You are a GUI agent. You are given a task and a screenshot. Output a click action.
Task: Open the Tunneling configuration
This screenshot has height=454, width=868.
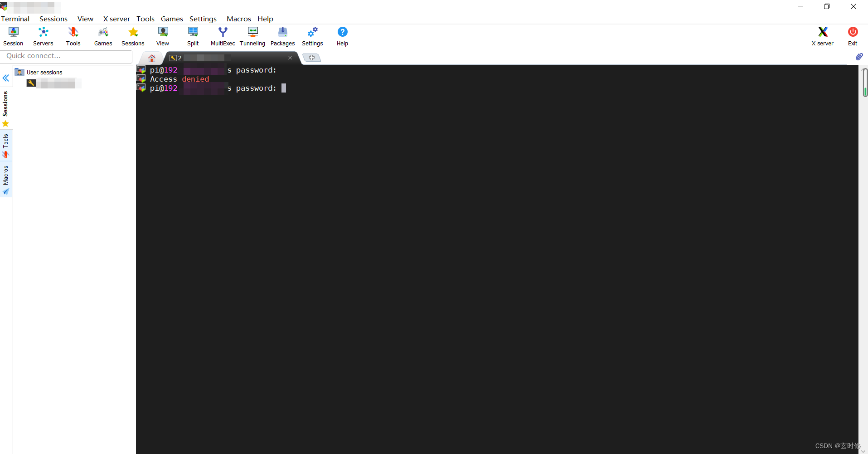pos(252,36)
